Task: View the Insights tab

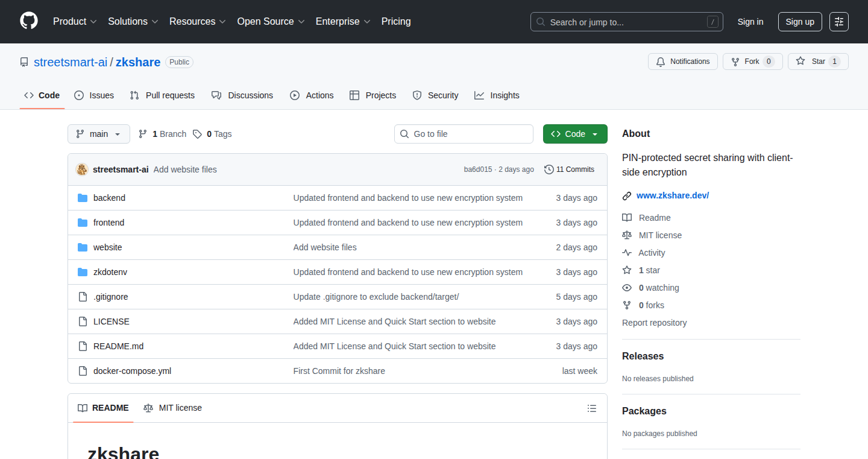Action: tap(497, 95)
